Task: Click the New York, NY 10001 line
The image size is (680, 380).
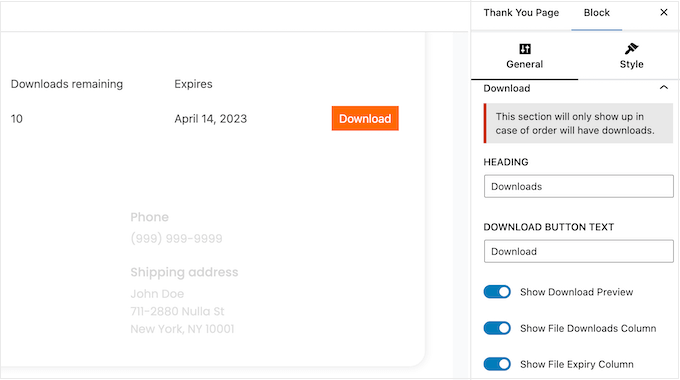Action: point(182,329)
